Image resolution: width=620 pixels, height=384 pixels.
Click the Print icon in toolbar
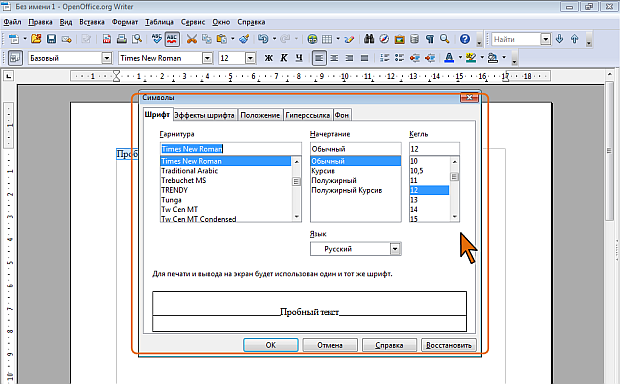point(122,39)
